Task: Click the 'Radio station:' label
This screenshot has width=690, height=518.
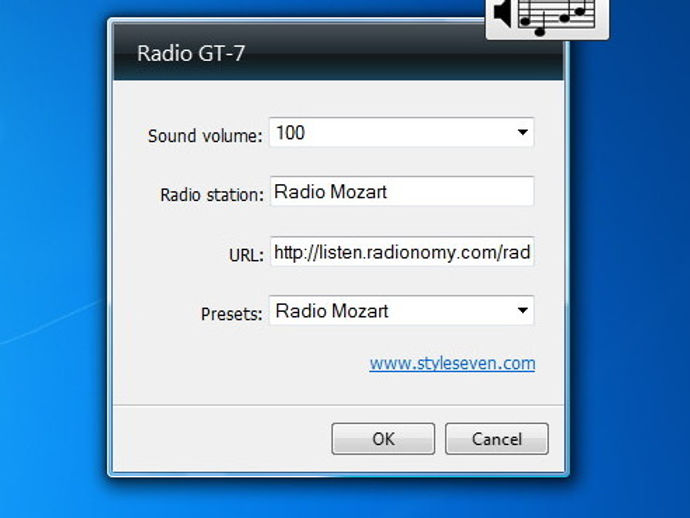Action: 212,195
